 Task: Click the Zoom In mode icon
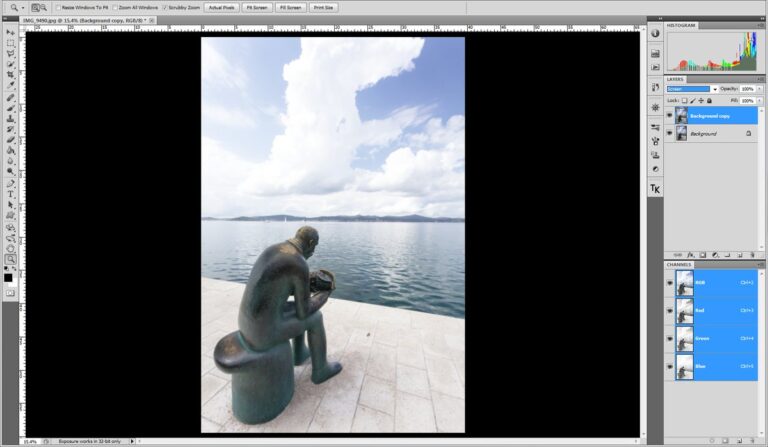pyautogui.click(x=36, y=7)
